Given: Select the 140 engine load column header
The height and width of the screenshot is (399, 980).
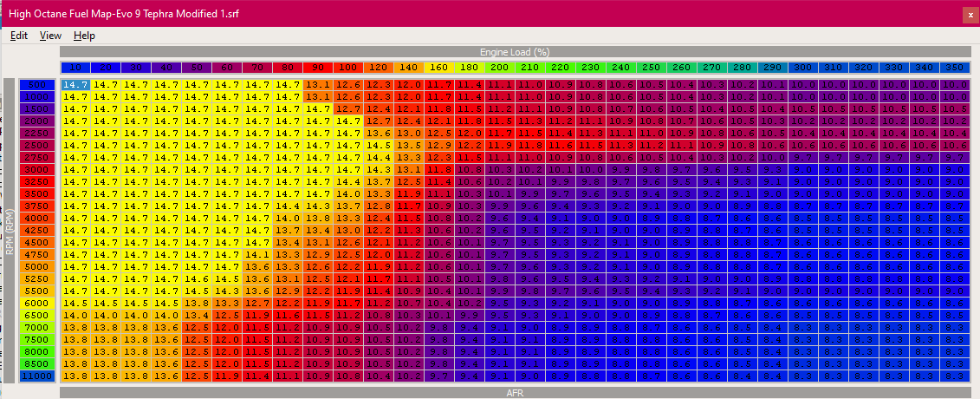Looking at the screenshot, I should point(408,67).
